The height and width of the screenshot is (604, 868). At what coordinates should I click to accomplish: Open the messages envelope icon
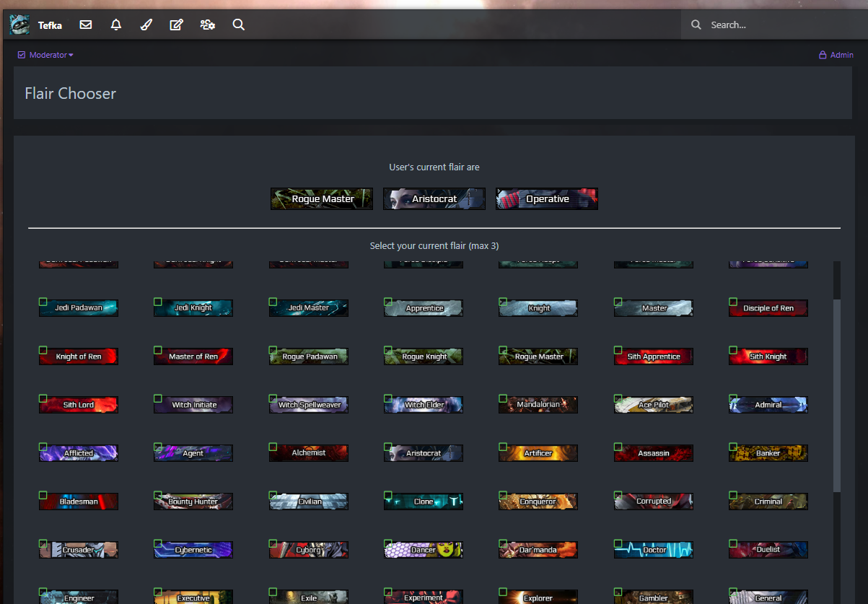86,25
